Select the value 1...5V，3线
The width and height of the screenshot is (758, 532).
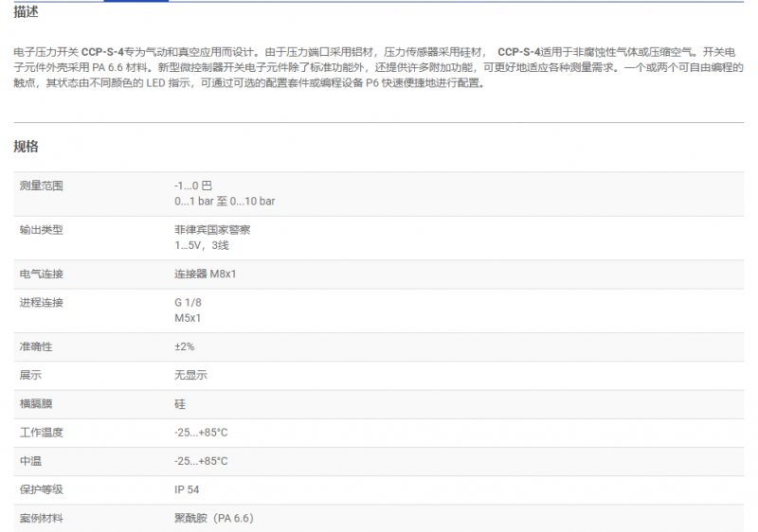tap(202, 245)
